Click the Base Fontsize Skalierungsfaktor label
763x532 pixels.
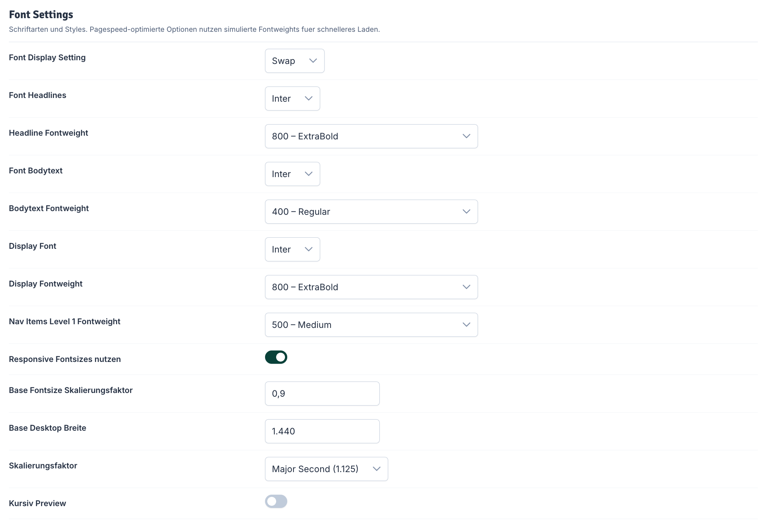tap(71, 390)
